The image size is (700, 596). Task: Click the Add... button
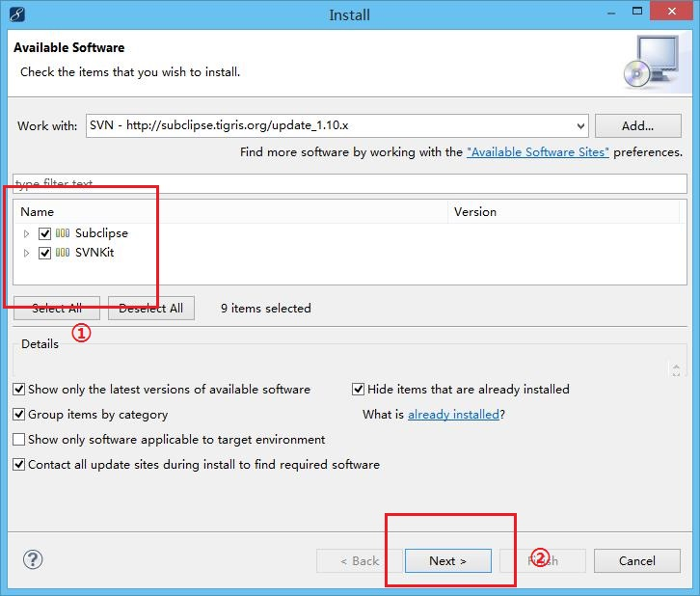pyautogui.click(x=638, y=126)
